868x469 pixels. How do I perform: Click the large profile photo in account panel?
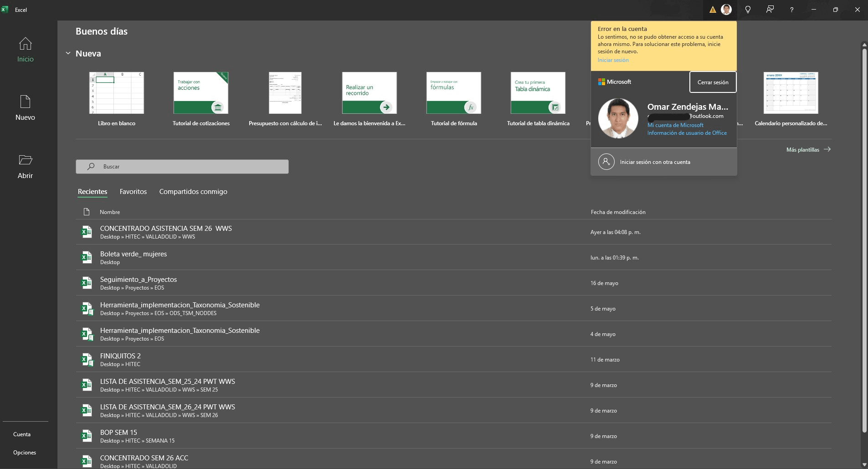point(618,118)
